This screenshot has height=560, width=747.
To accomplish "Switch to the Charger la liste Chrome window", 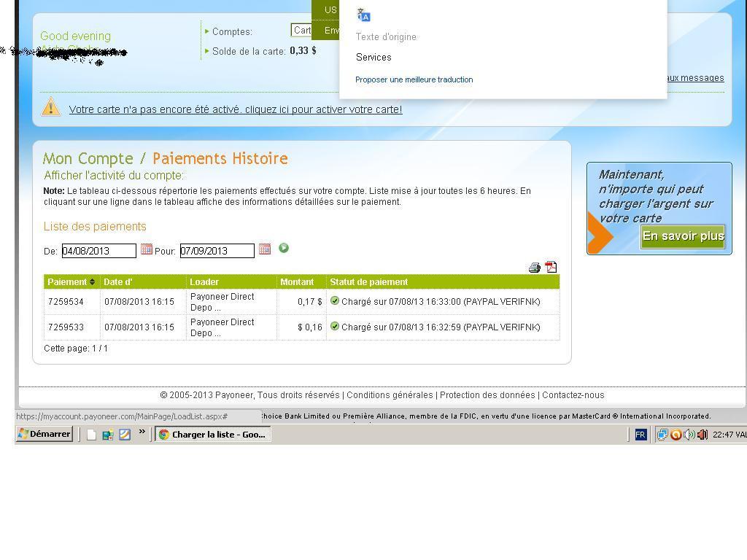I will tap(213, 435).
